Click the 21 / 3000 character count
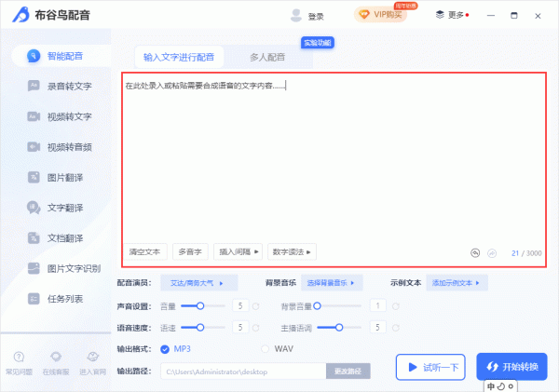 tap(526, 253)
